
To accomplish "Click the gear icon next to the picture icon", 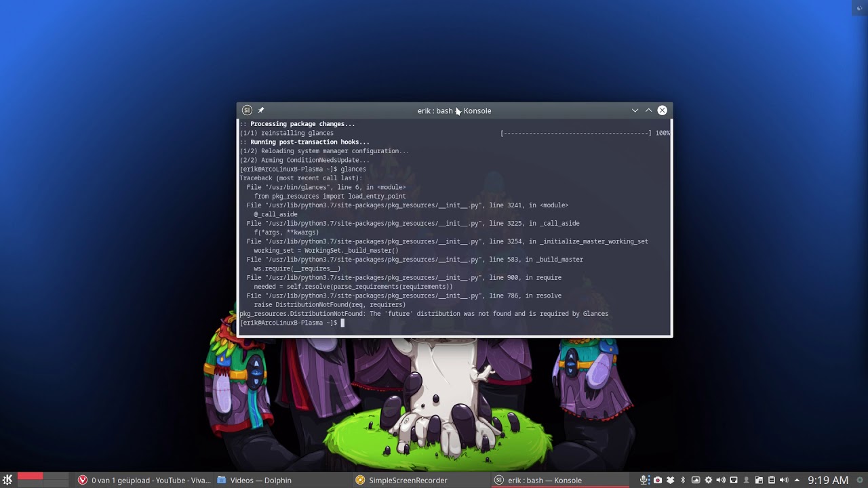I will [709, 480].
